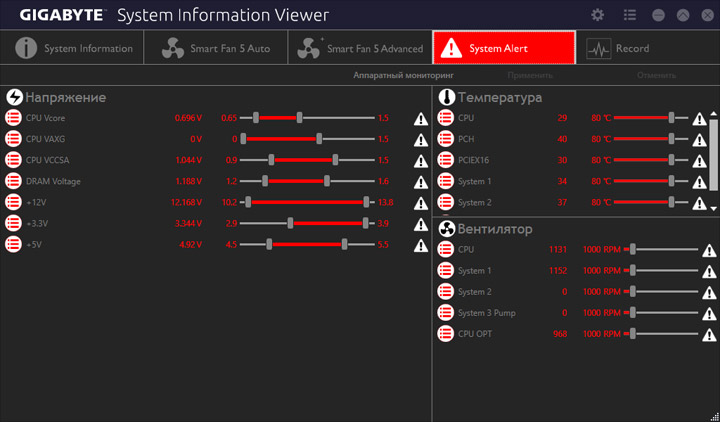Open the settings gear icon

[597, 15]
